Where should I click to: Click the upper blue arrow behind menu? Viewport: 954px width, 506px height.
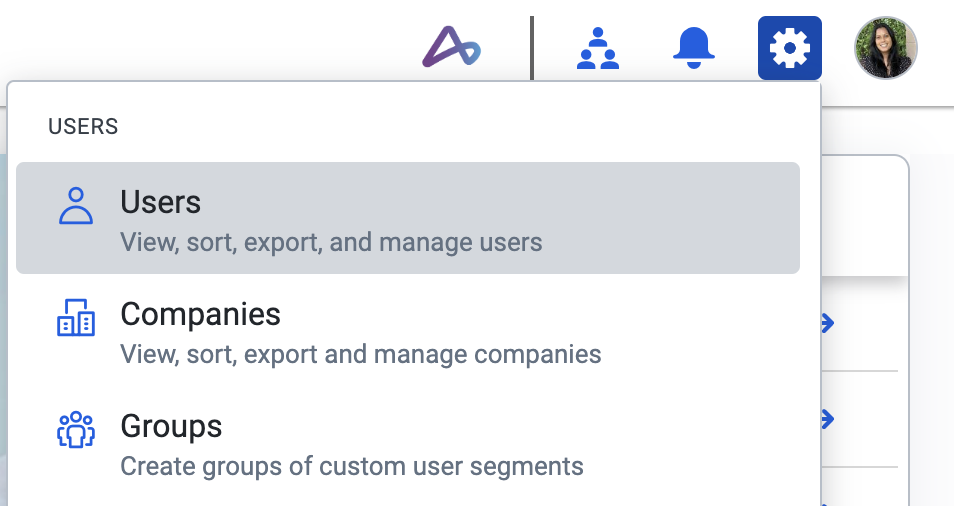pyautogui.click(x=828, y=323)
